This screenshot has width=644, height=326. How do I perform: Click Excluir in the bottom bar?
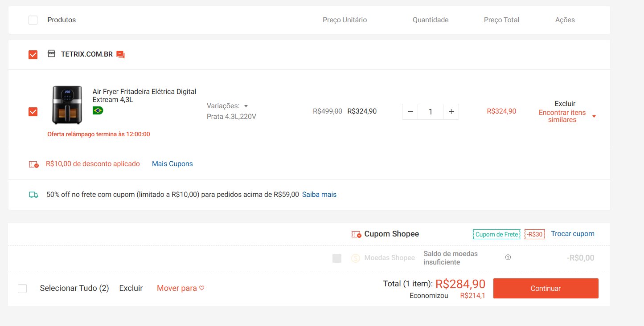[x=131, y=288]
